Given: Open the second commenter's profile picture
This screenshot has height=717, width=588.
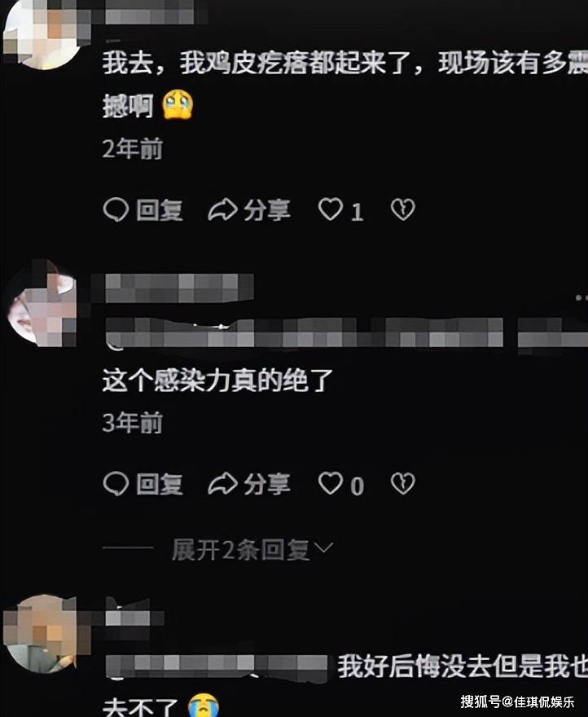Looking at the screenshot, I should pos(42,303).
